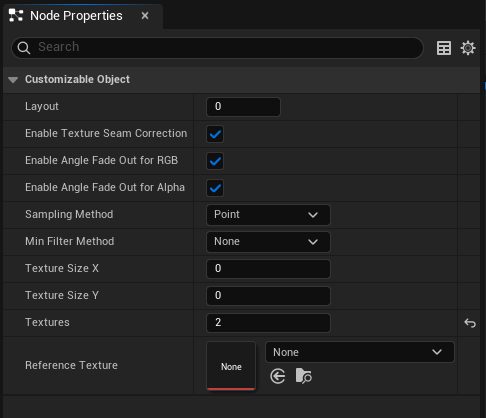Reset Textures value with the arrow icon
Image resolution: width=486 pixels, height=418 pixels.
tap(470, 323)
